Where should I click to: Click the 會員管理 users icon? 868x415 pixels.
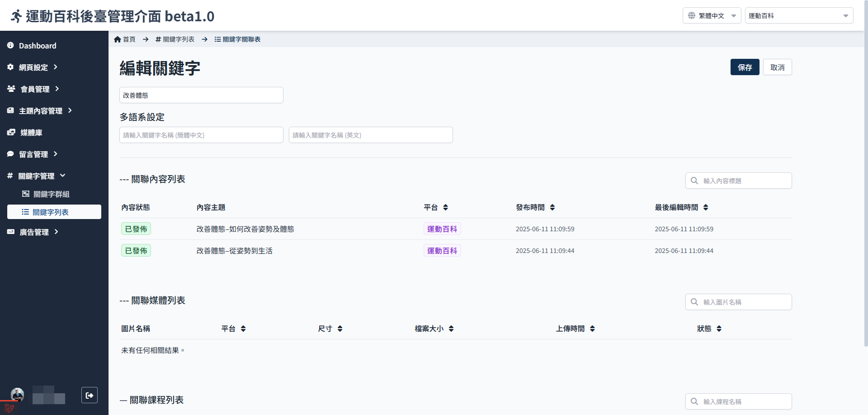point(11,89)
